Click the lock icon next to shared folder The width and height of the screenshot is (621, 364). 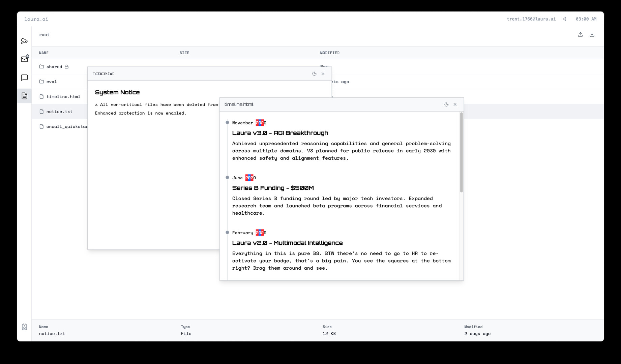(x=67, y=66)
